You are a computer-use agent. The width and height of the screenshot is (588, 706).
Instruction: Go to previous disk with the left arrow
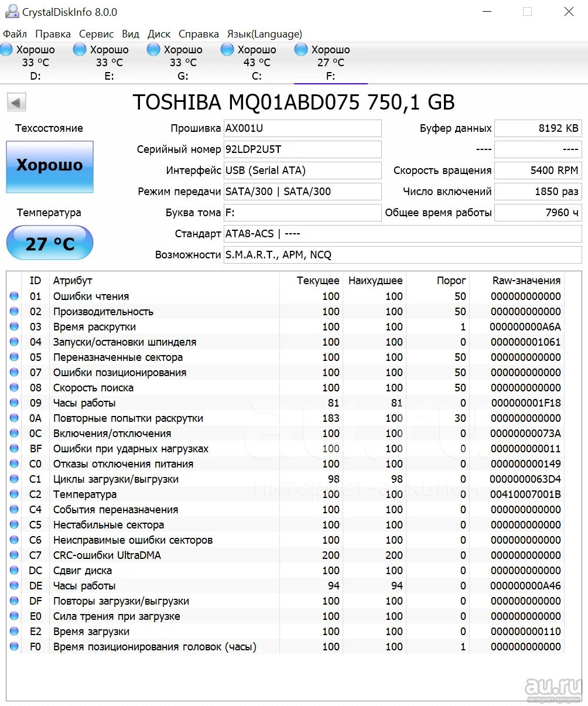pyautogui.click(x=16, y=103)
